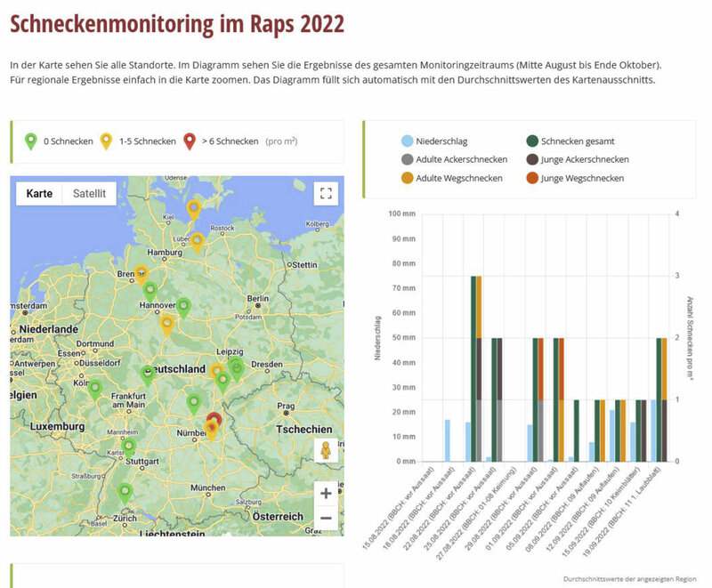Click the Stuttgart label on the map
This screenshot has height=588, width=712.
142,462
